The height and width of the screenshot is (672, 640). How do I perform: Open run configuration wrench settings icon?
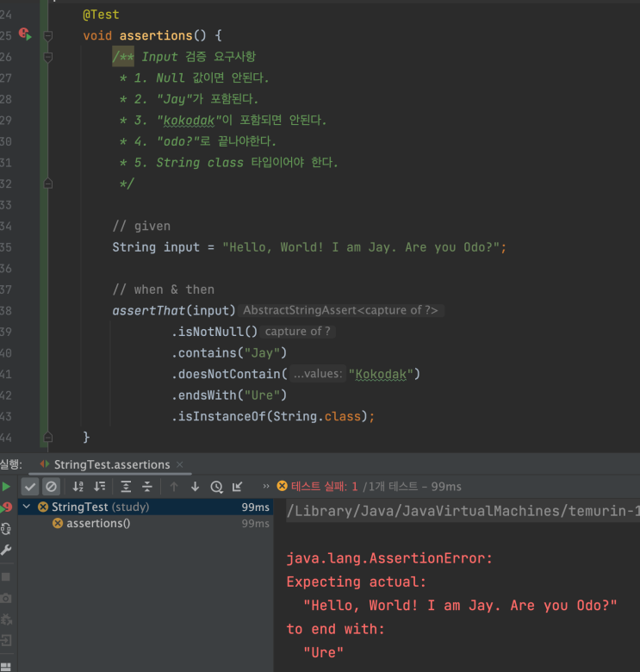[x=7, y=550]
